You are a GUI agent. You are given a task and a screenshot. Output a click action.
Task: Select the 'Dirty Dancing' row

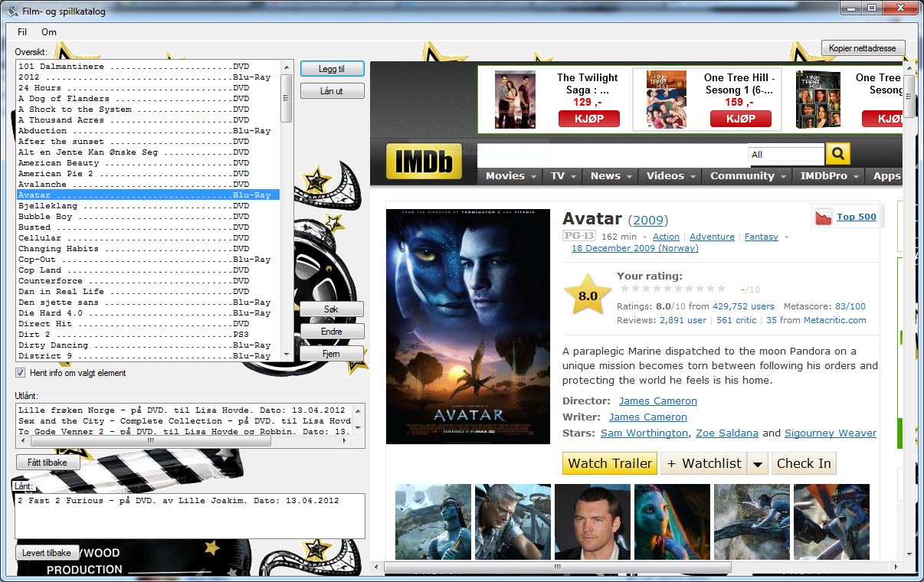point(148,345)
